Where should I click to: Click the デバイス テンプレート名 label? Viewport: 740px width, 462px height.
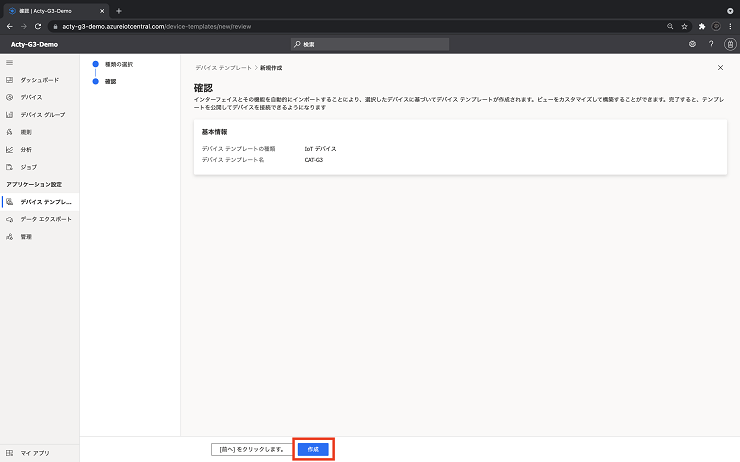(233, 160)
